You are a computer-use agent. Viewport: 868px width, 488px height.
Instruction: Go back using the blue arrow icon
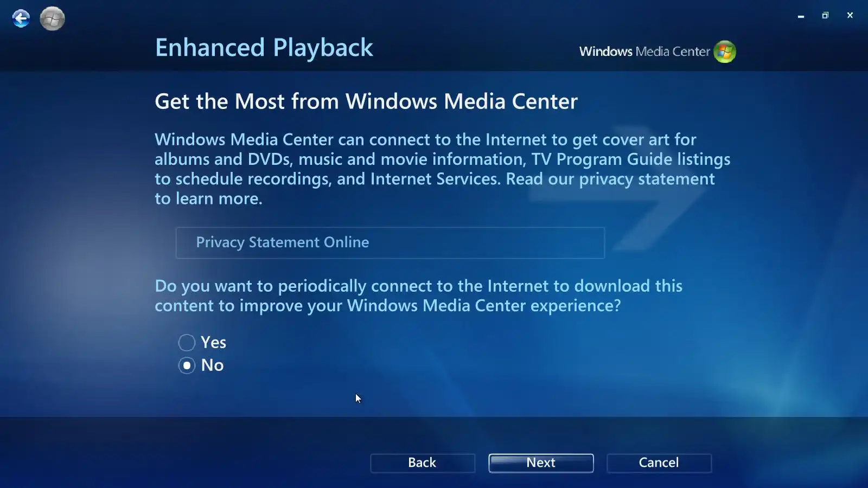21,18
